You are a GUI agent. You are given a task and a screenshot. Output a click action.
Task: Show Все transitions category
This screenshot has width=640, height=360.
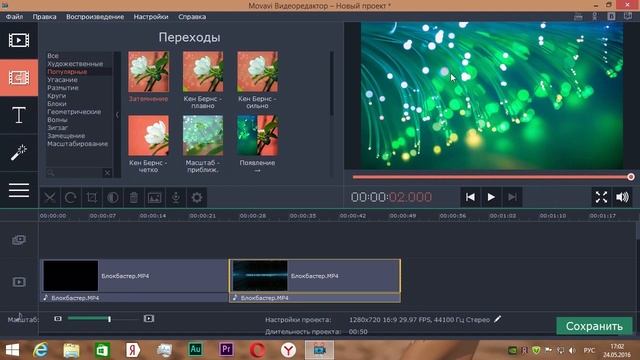[53, 56]
